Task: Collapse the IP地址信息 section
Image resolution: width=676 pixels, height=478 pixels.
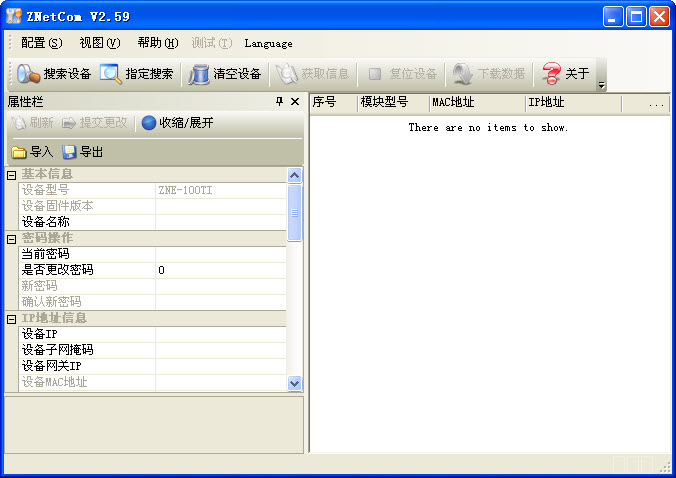Action: click(12, 319)
